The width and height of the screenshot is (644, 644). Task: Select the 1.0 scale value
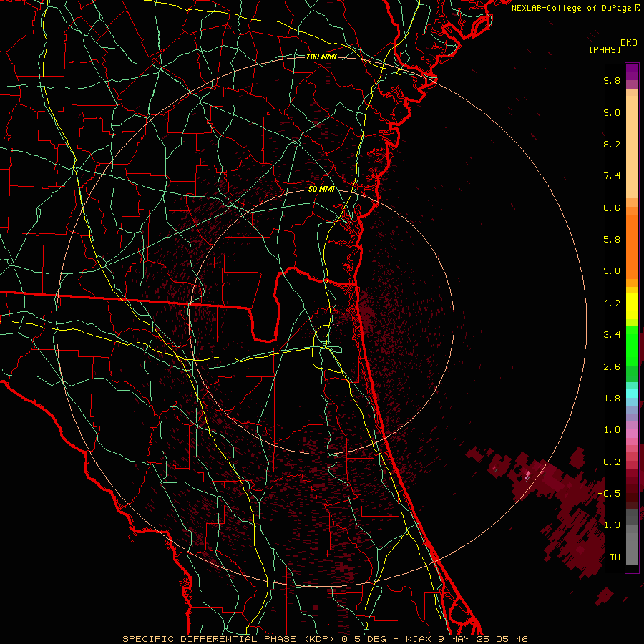coord(612,430)
